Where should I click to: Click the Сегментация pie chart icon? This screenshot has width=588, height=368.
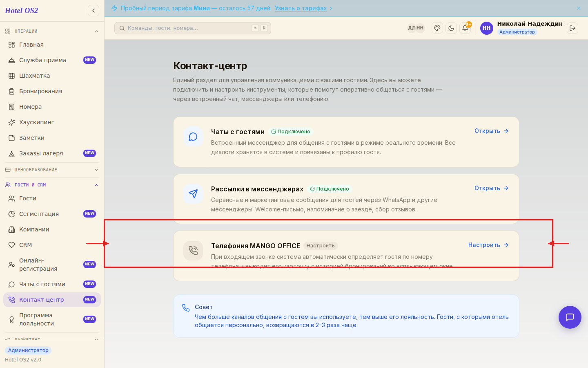[x=12, y=214]
